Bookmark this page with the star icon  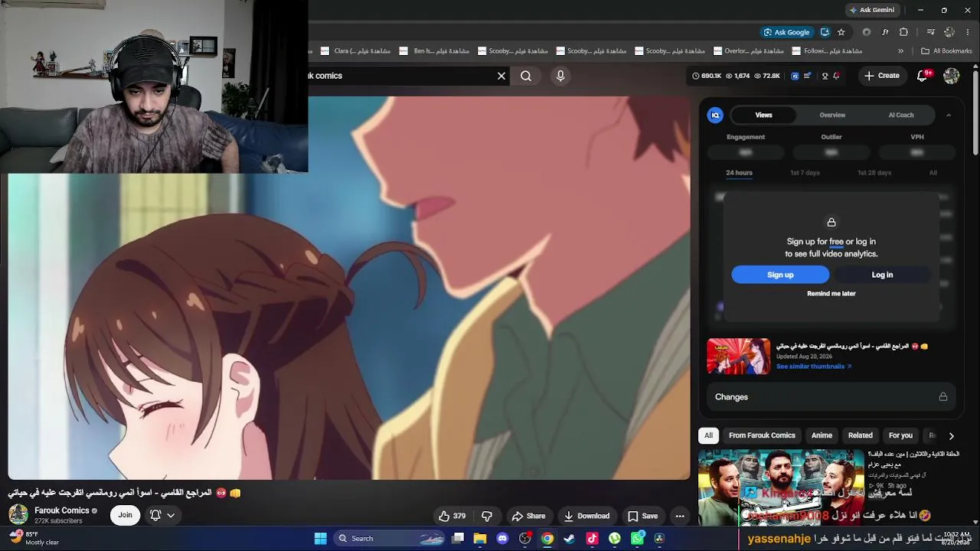tap(841, 32)
